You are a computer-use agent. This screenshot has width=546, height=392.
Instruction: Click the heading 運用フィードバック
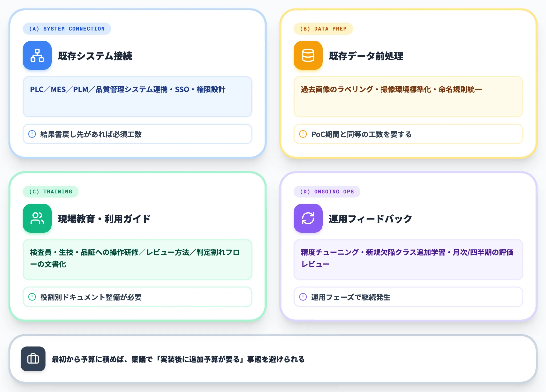(x=370, y=219)
